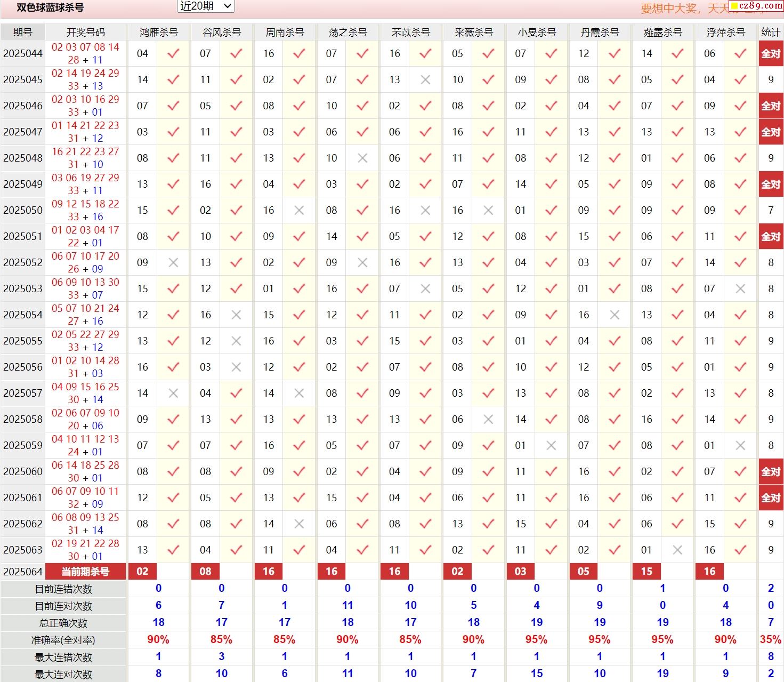The width and height of the screenshot is (784, 682).
Task: Click the 周南杀号 column header
Action: click(x=285, y=32)
